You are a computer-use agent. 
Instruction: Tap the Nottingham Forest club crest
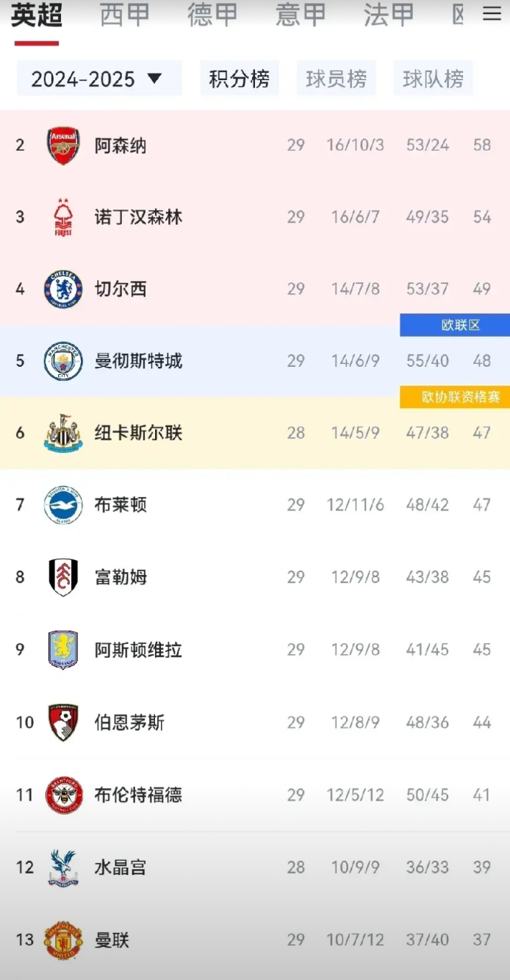pos(63,218)
